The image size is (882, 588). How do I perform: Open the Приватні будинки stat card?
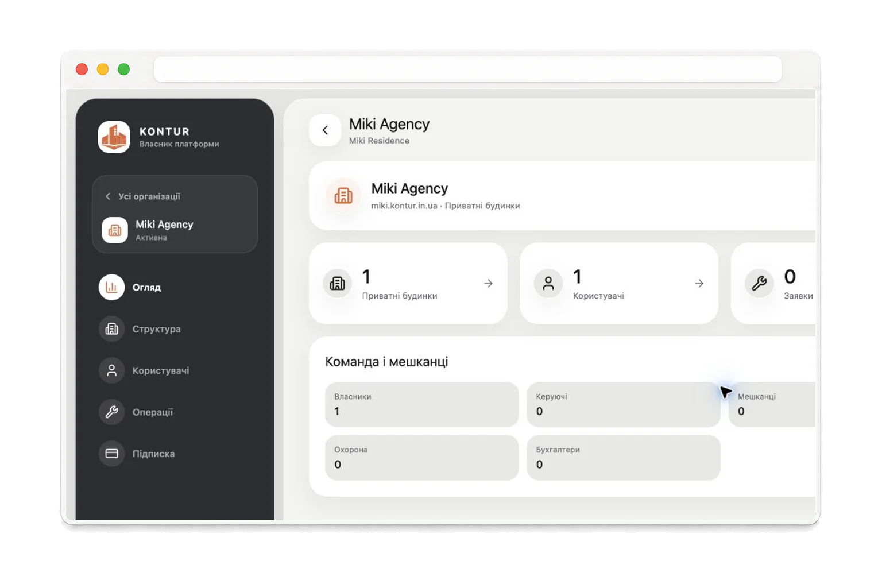[x=408, y=283]
